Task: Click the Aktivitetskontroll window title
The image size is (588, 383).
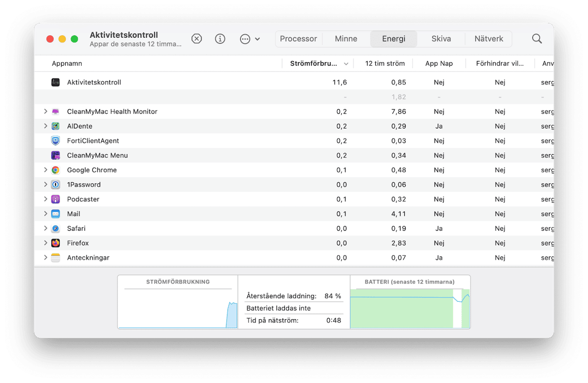Action: point(124,35)
